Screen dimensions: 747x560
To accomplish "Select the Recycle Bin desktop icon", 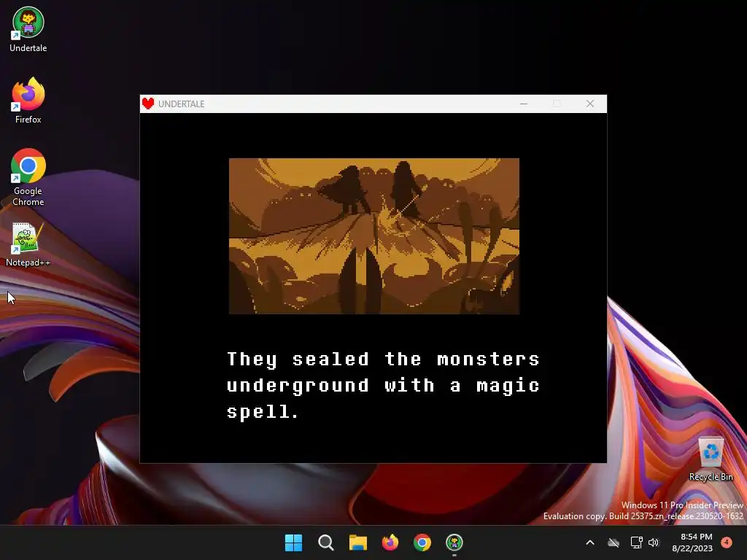I will [711, 459].
